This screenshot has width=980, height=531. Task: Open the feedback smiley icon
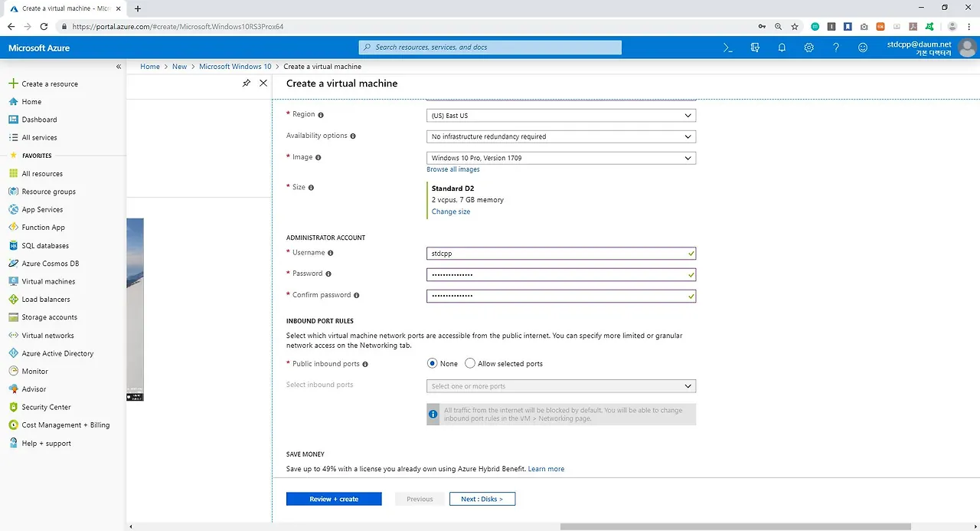863,48
